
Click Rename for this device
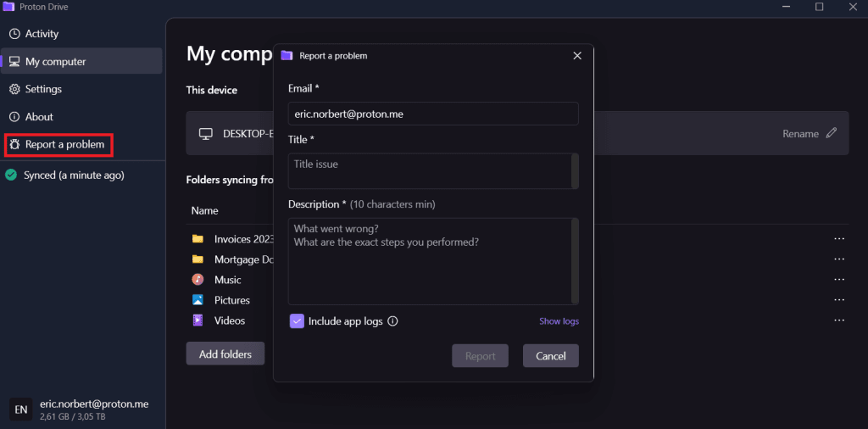click(x=800, y=133)
